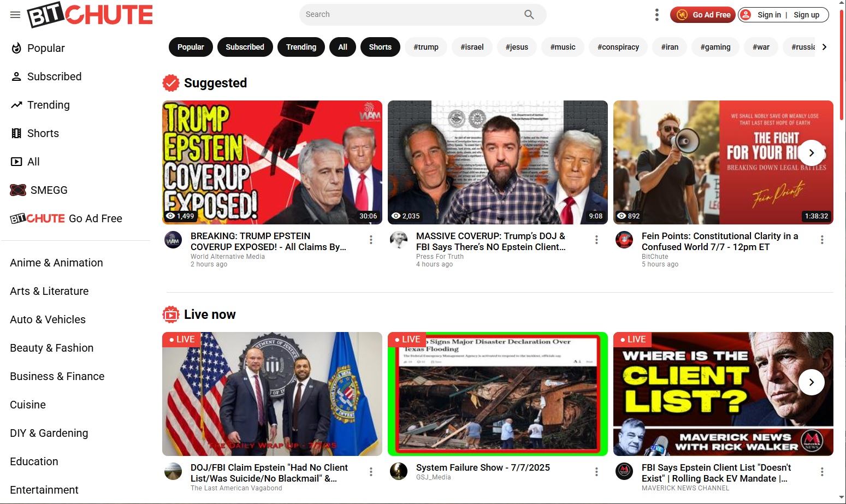This screenshot has height=504, width=846.
Task: Click the Go Ad Free button
Action: [x=703, y=15]
